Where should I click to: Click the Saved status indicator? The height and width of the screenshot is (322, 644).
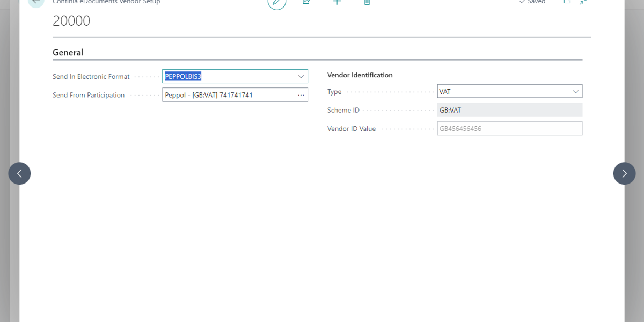coord(532,2)
